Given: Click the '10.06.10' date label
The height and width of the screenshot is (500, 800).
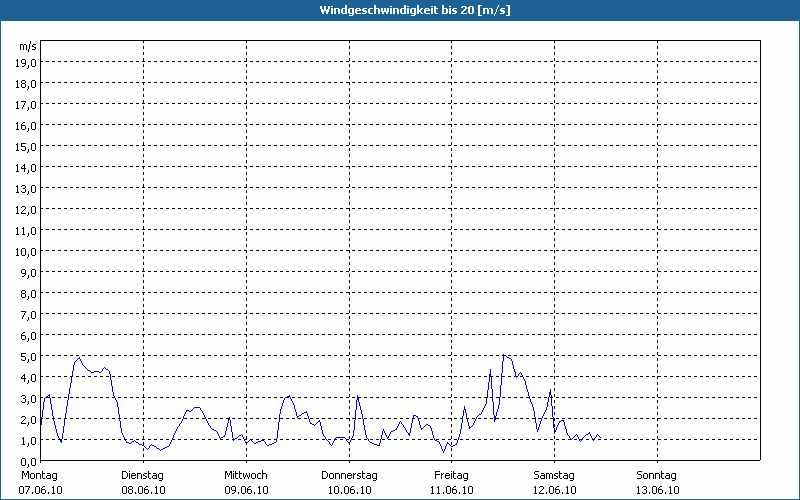Looking at the screenshot, I should click(349, 490).
